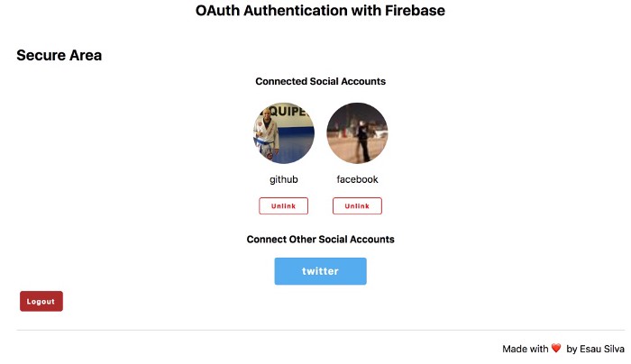Click the Connected Social Accounts heading

click(320, 81)
